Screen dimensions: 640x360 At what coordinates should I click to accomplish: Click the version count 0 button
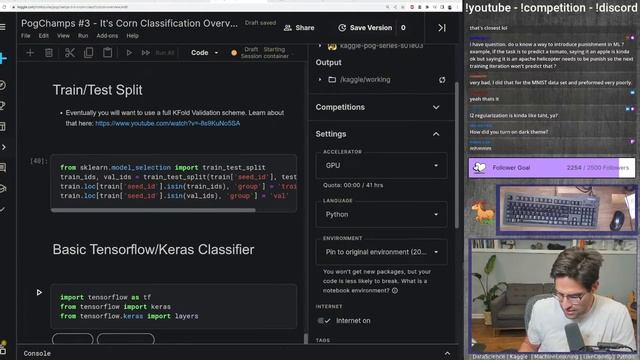click(x=403, y=28)
